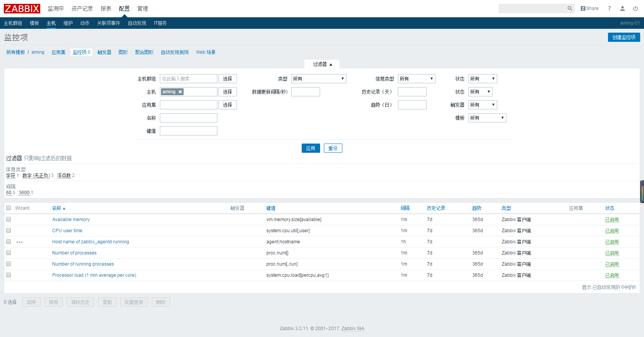
Task: Open the Processor load item link
Action: [94, 275]
